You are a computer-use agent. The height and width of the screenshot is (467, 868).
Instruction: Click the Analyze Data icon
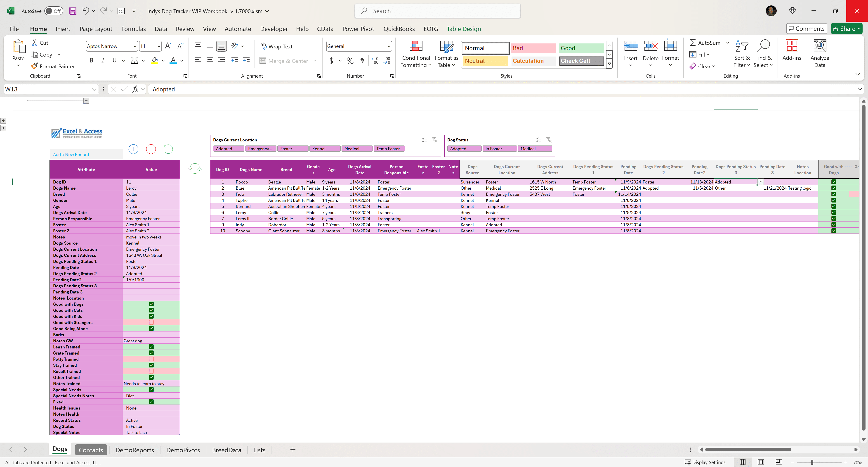[819, 47]
